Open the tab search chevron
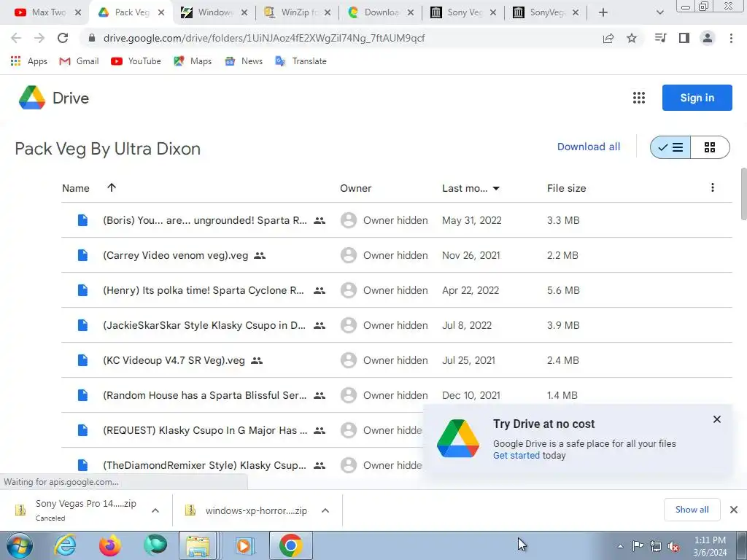Image resolution: width=747 pixels, height=560 pixels. pyautogui.click(x=659, y=12)
